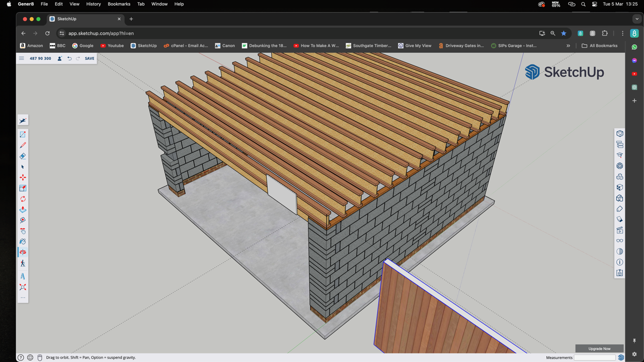
Task: Activate the Move tool with four red arrows
Action: pyautogui.click(x=23, y=177)
